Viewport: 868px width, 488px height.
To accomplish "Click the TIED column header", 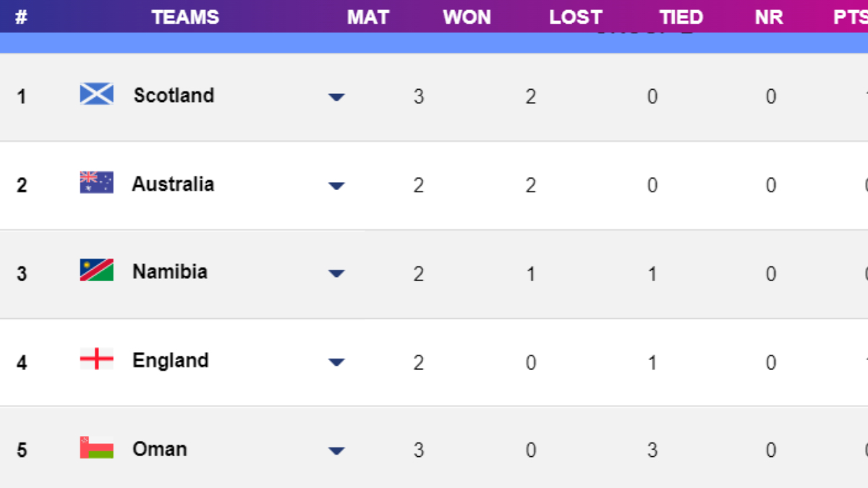I will (x=681, y=17).
